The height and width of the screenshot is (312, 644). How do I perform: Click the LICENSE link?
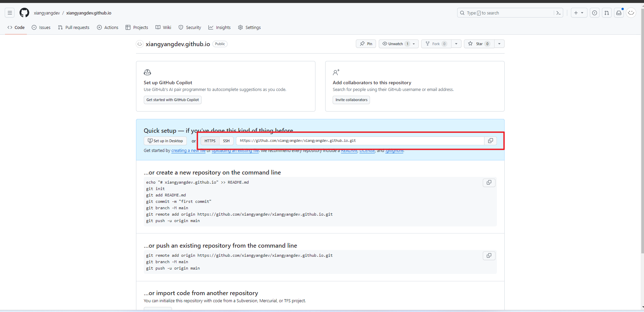point(367,151)
